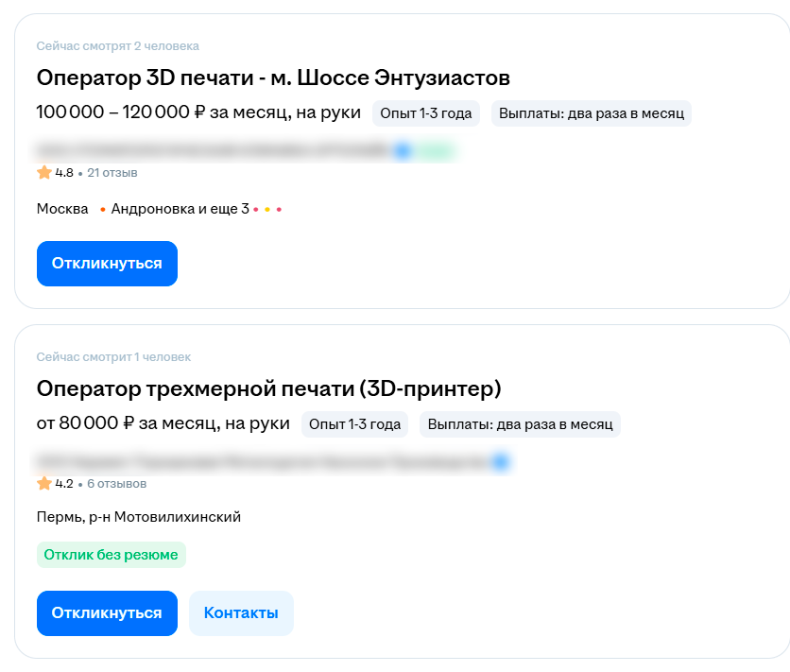Click the yellow metro line dot
Image resolution: width=790 pixels, height=672 pixels.
point(266,209)
